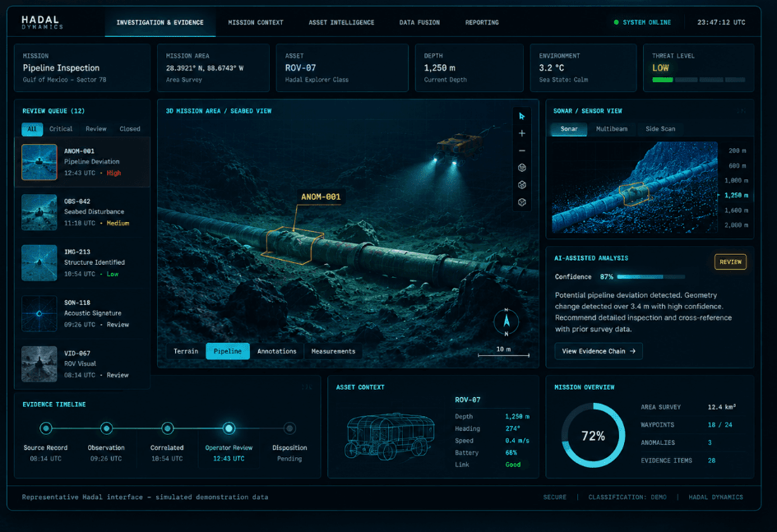This screenshot has width=777, height=532.
Task: Click the Source Record timeline node
Action: pos(46,428)
